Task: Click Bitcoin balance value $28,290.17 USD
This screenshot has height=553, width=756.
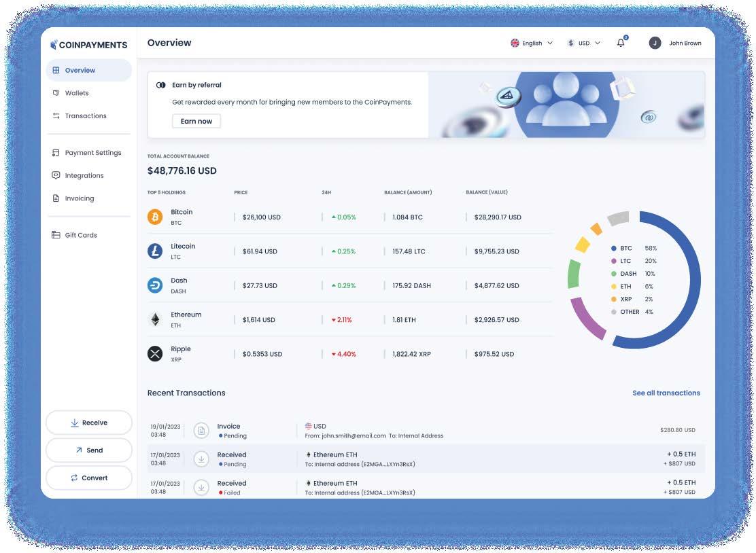Action: point(498,217)
